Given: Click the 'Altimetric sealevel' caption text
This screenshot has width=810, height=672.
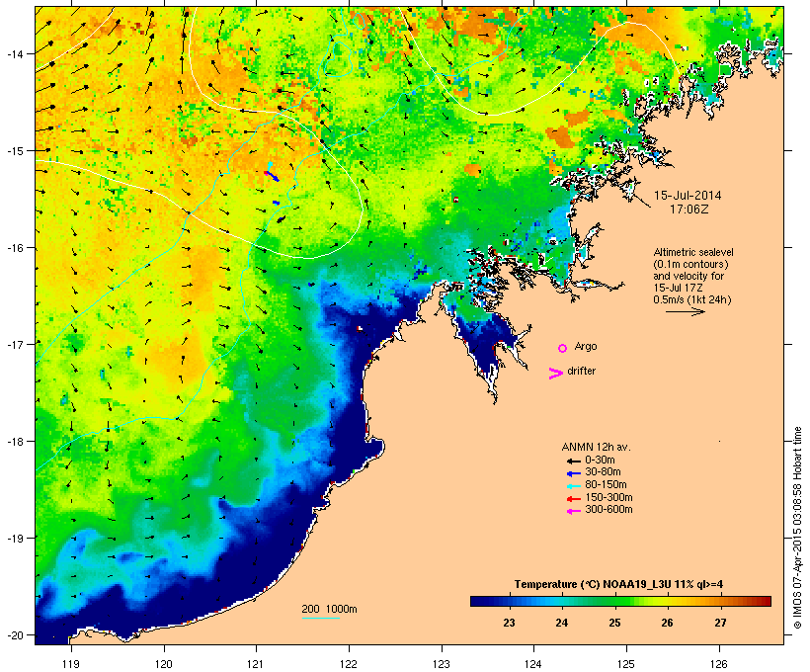Looking at the screenshot, I should click(x=693, y=252).
